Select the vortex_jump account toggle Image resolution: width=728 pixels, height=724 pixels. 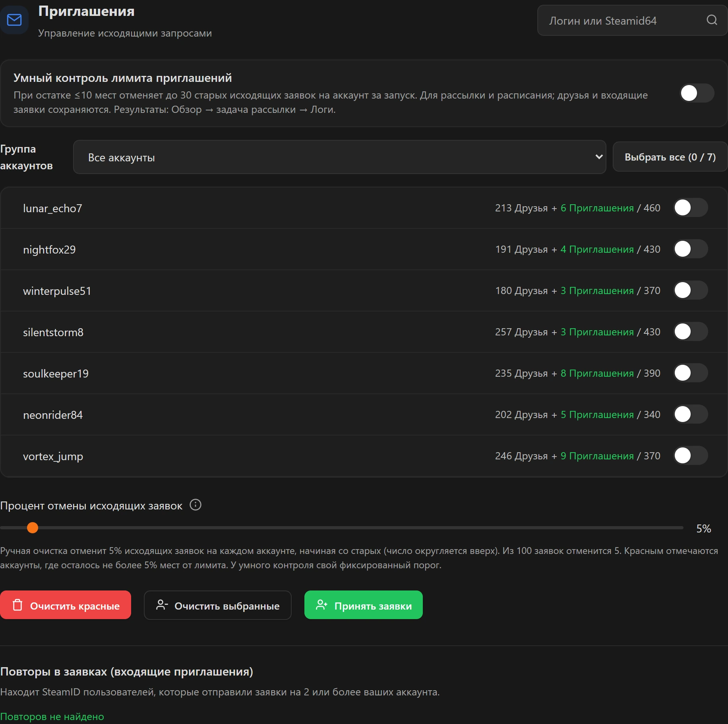(691, 455)
